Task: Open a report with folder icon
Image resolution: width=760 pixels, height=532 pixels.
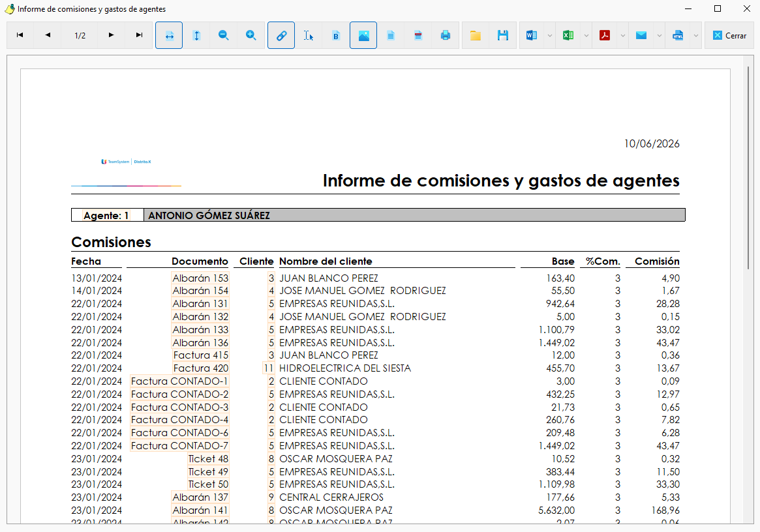Action: (476, 35)
